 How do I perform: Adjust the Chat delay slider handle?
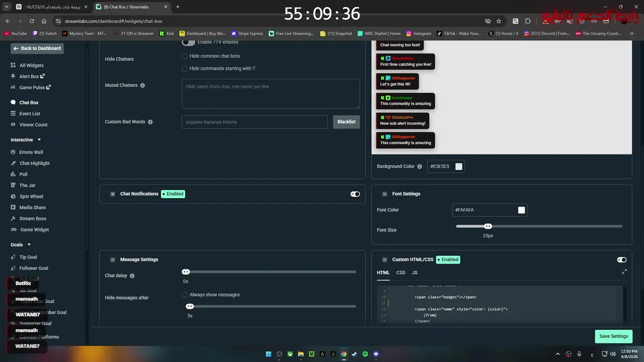pos(186,272)
